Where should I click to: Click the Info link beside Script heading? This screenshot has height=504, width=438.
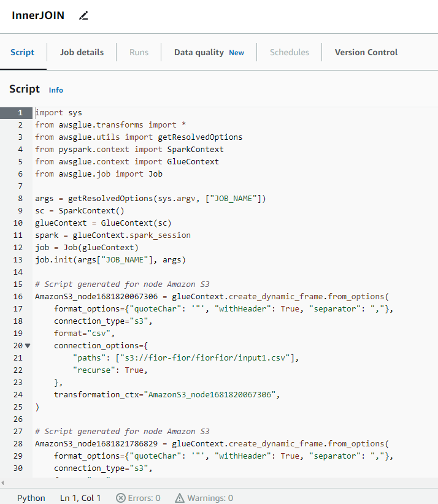click(56, 90)
